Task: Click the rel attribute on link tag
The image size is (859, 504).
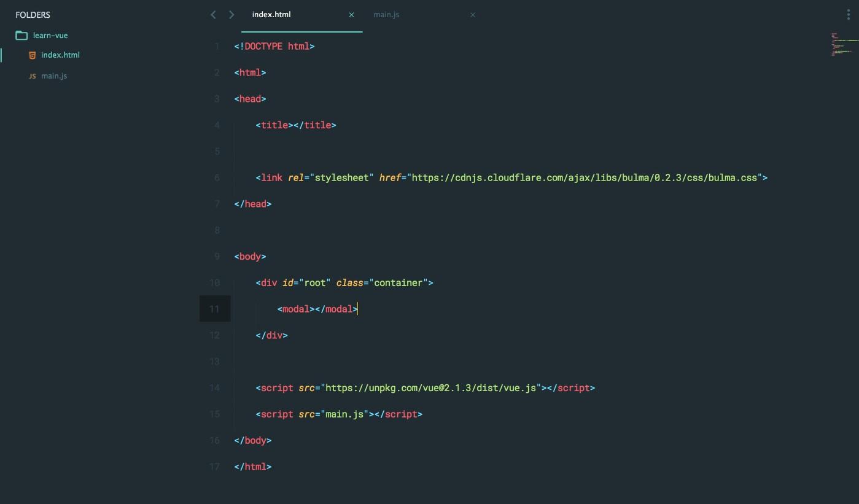Action: click(x=296, y=177)
